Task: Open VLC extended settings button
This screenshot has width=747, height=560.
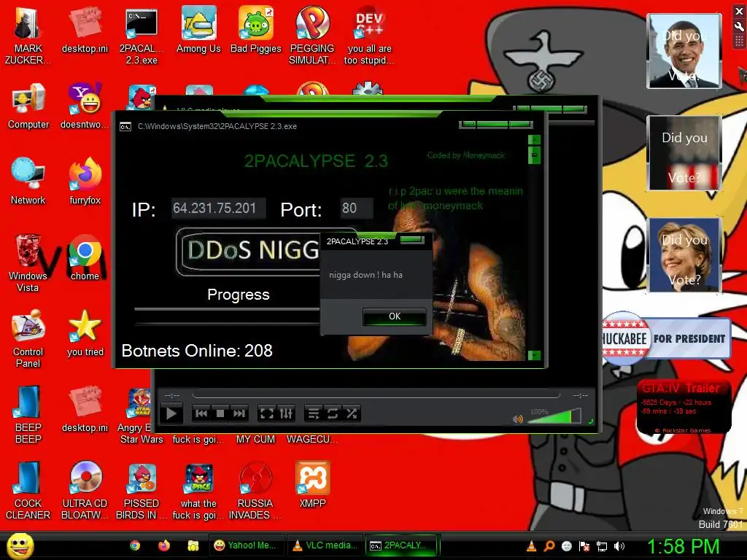Action: coord(286,413)
